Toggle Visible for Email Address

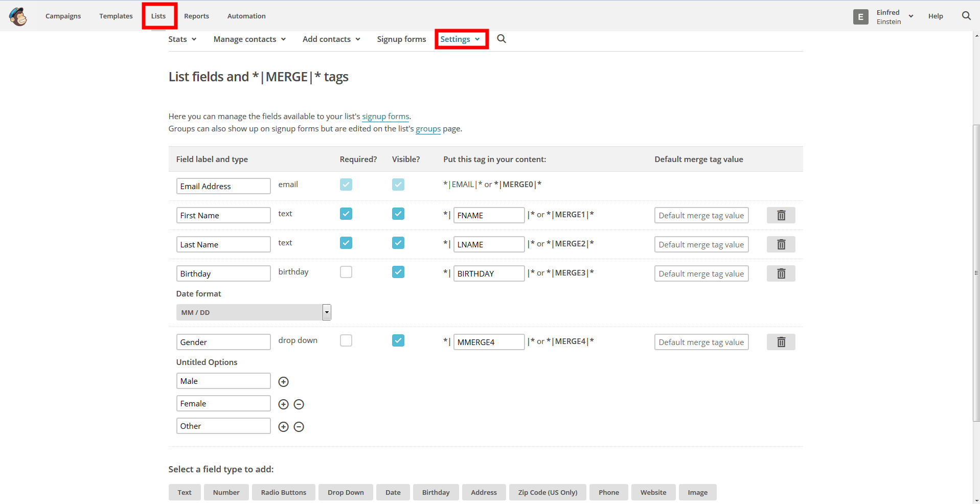[398, 185]
